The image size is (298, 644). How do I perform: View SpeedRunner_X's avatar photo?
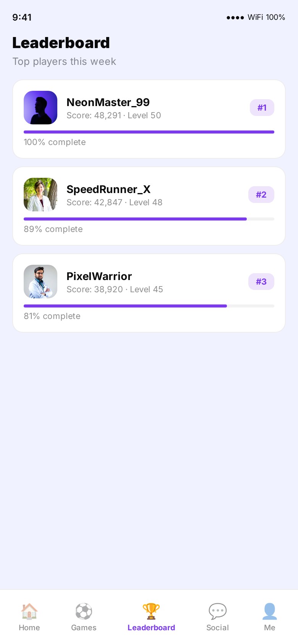(40, 195)
